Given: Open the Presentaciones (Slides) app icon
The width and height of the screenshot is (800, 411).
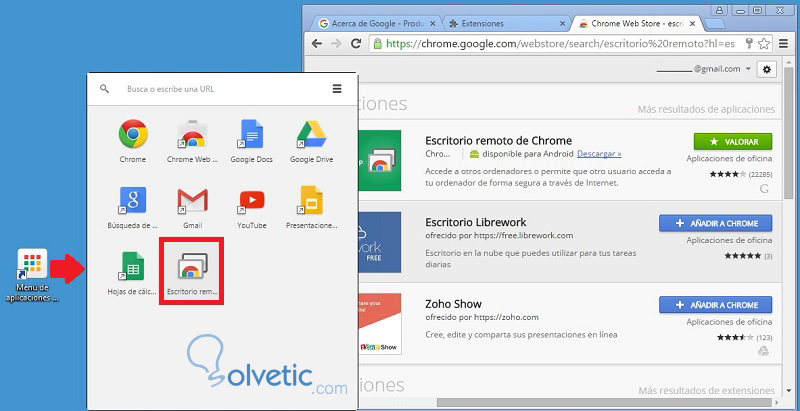Looking at the screenshot, I should [x=311, y=200].
